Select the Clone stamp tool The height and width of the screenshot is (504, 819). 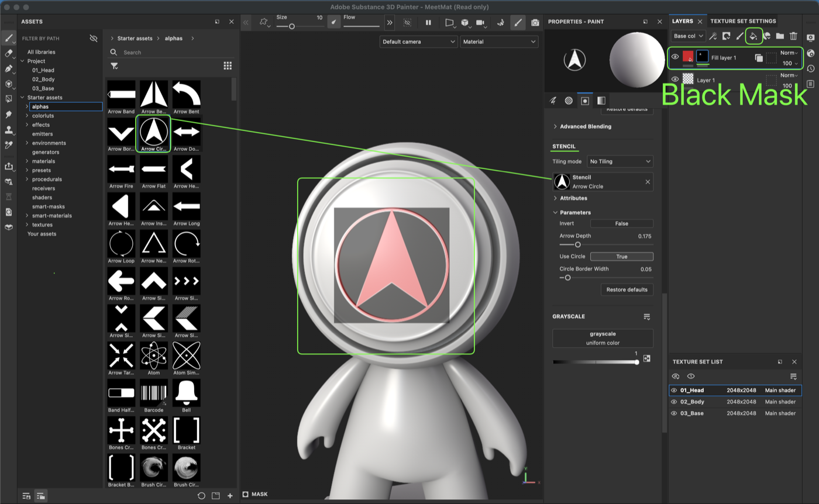point(9,130)
